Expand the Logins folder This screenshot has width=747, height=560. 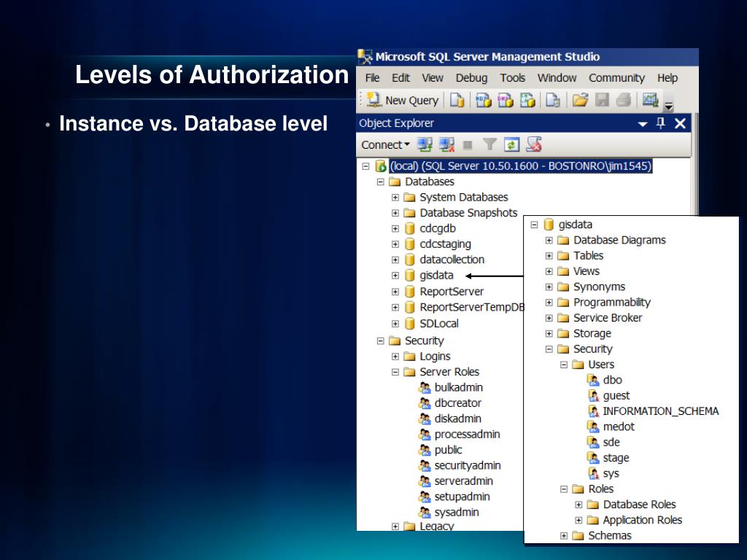tap(395, 356)
